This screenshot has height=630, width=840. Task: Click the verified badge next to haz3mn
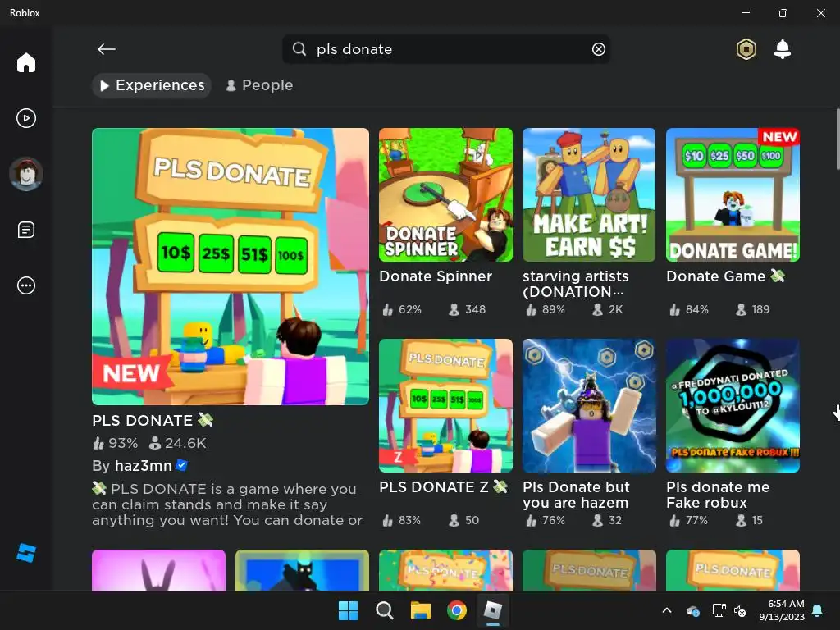(x=181, y=465)
